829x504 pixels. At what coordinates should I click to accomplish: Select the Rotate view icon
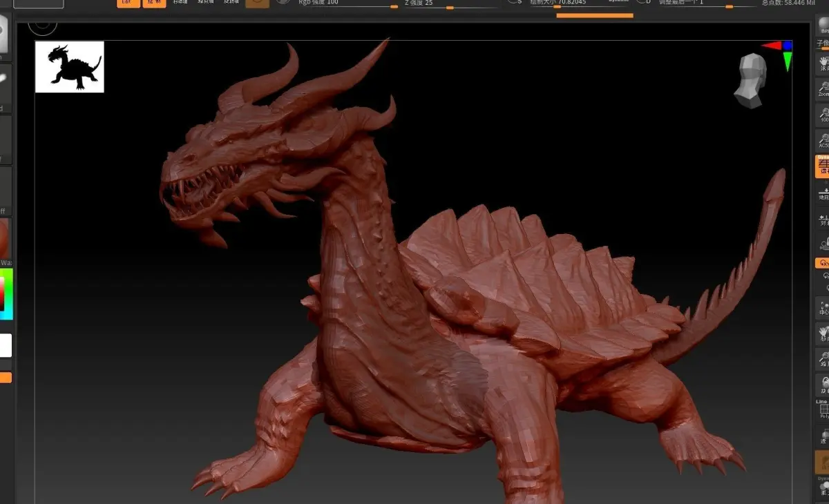pos(823,385)
